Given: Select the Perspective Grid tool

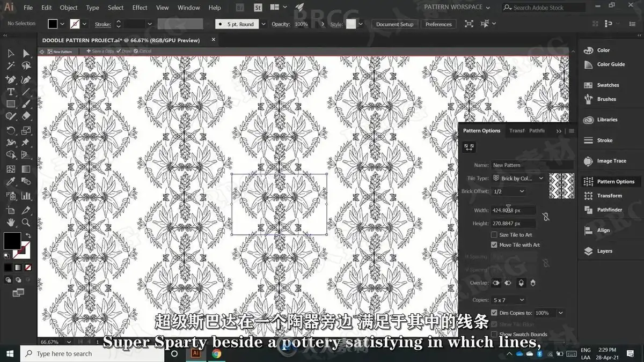Looking at the screenshot, I should [x=26, y=156].
